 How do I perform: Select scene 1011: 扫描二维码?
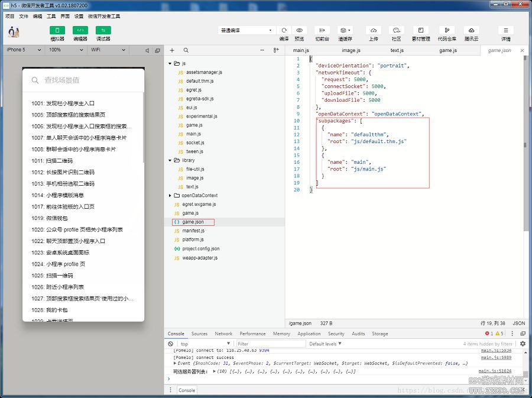click(x=52, y=160)
